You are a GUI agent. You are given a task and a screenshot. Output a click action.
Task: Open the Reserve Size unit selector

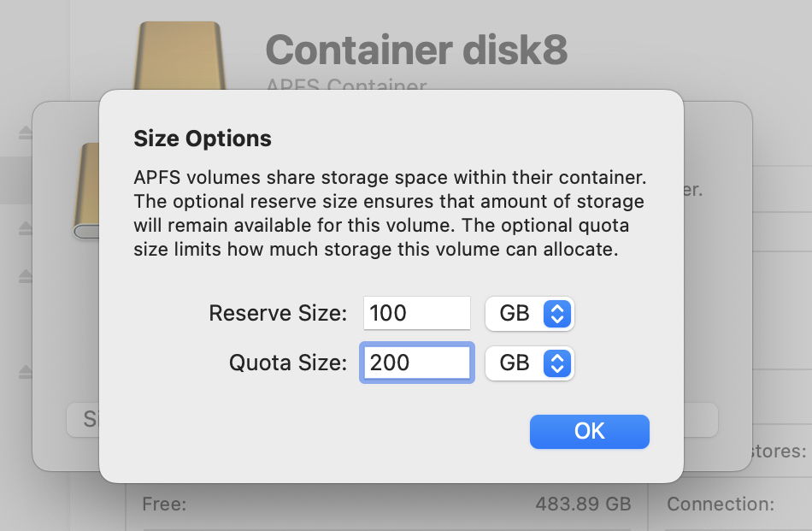click(x=530, y=313)
